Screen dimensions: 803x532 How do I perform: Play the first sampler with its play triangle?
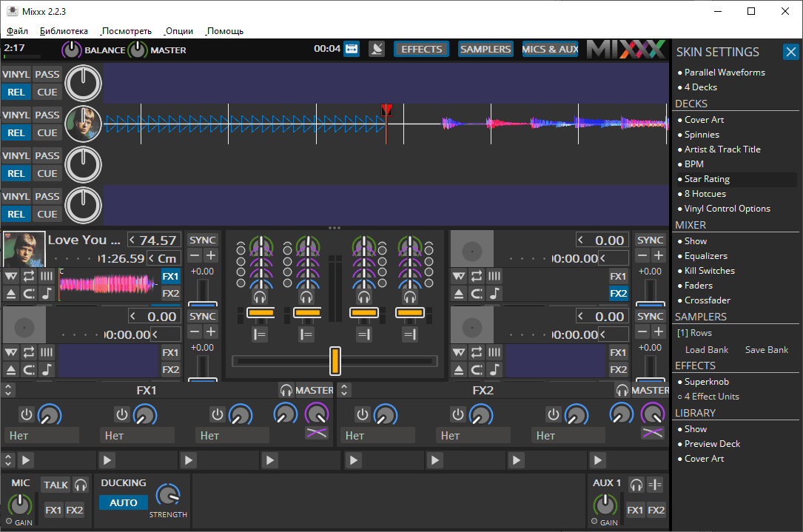(26, 460)
